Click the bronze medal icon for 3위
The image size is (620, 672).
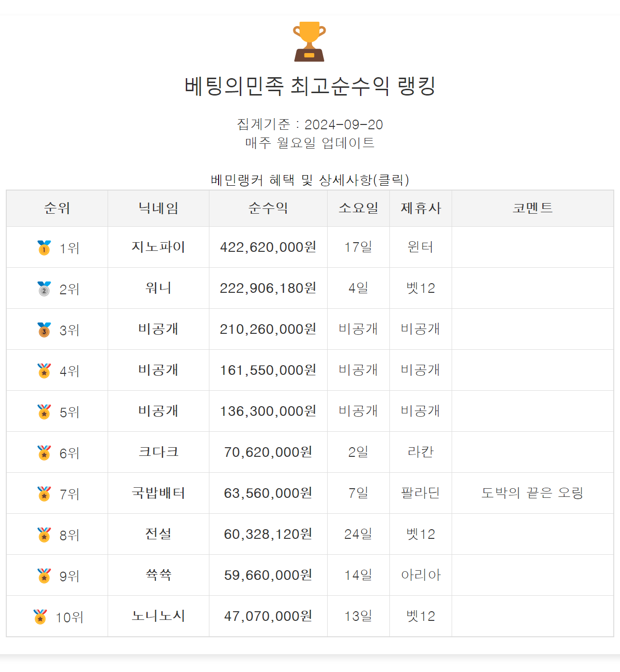(44, 330)
